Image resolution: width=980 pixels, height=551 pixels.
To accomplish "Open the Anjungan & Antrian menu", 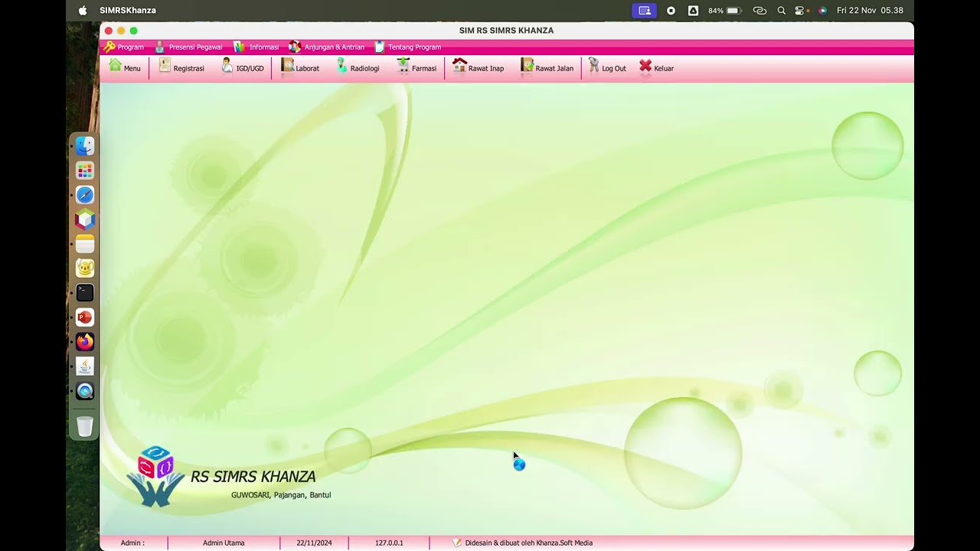I will pos(327,47).
